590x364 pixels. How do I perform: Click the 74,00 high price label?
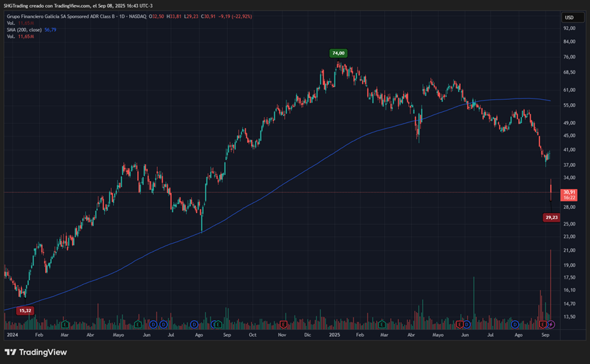pyautogui.click(x=338, y=53)
